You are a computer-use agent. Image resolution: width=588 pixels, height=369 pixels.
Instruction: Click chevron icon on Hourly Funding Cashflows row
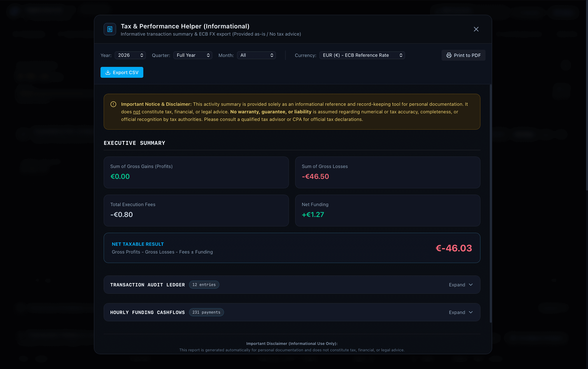click(x=471, y=312)
